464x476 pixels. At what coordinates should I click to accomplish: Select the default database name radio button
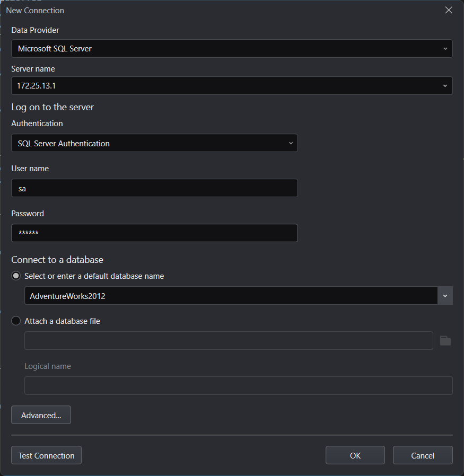point(16,276)
